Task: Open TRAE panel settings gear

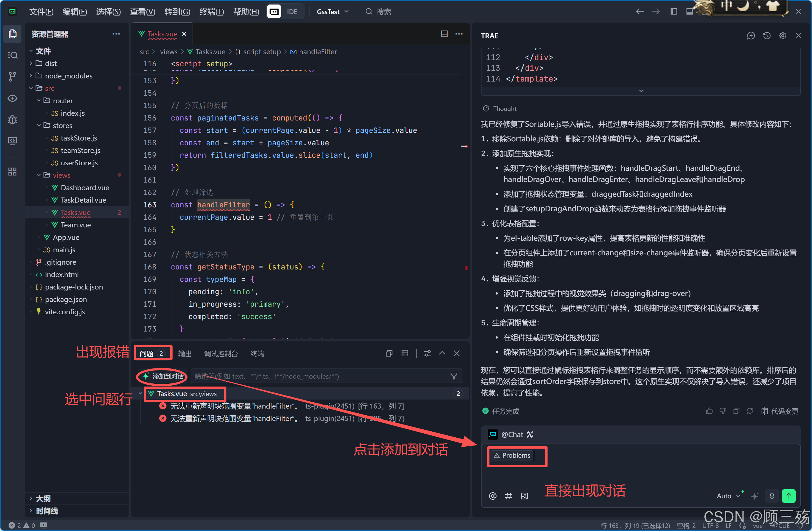Action: click(x=782, y=36)
